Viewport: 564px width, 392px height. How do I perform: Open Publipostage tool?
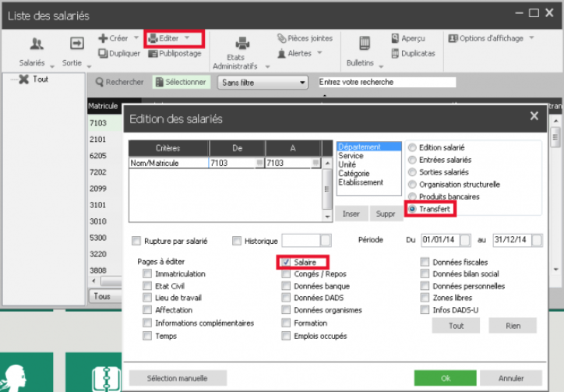coord(153,54)
